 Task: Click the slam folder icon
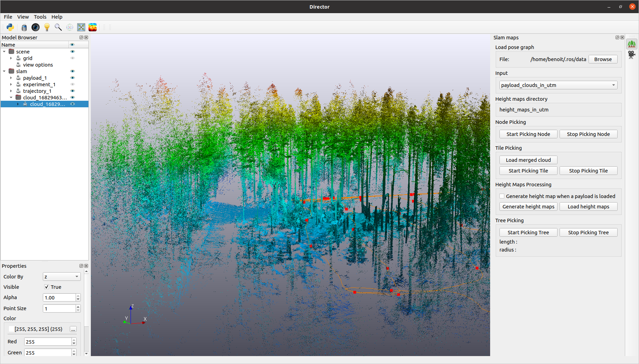point(11,71)
